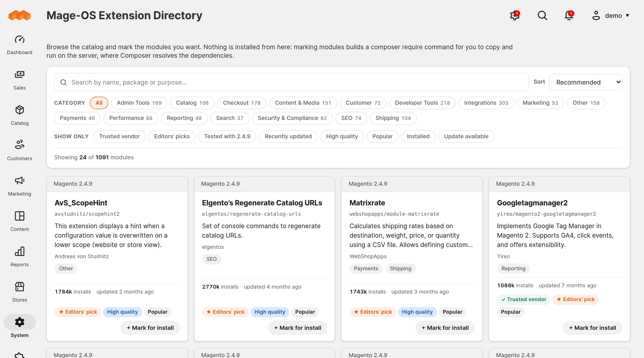Screen dimensions: 644x358
Task: Toggle the Editors' picks filter
Action: (x=172, y=136)
